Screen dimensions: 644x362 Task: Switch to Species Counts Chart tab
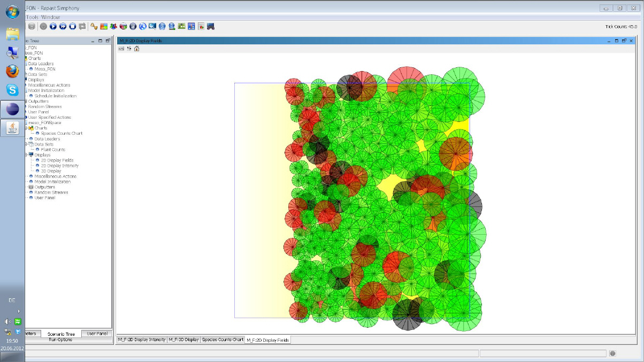click(223, 340)
